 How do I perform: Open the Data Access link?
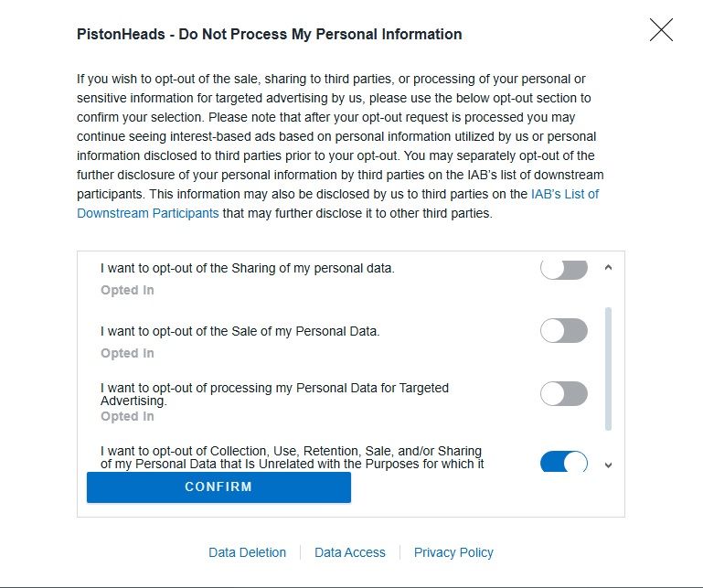click(350, 552)
